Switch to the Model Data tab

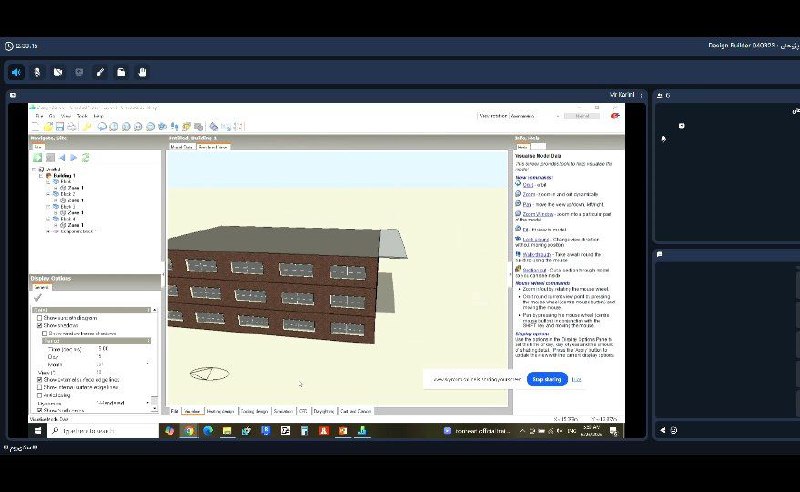pyautogui.click(x=182, y=146)
